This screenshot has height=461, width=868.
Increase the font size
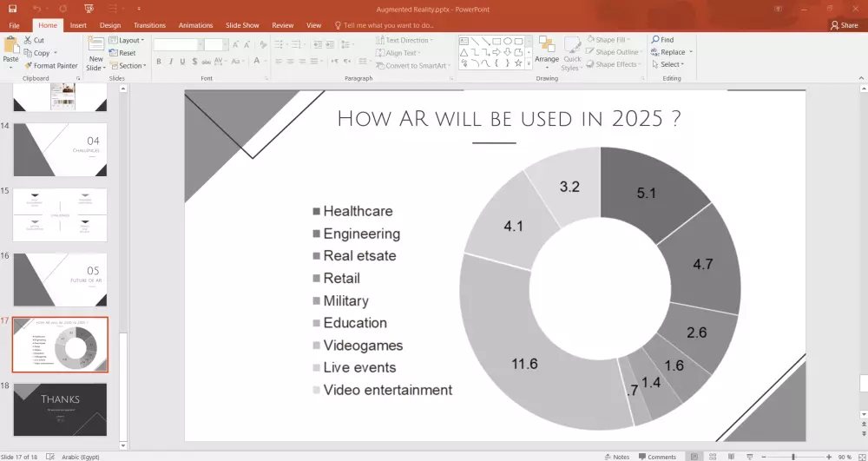coord(236,44)
